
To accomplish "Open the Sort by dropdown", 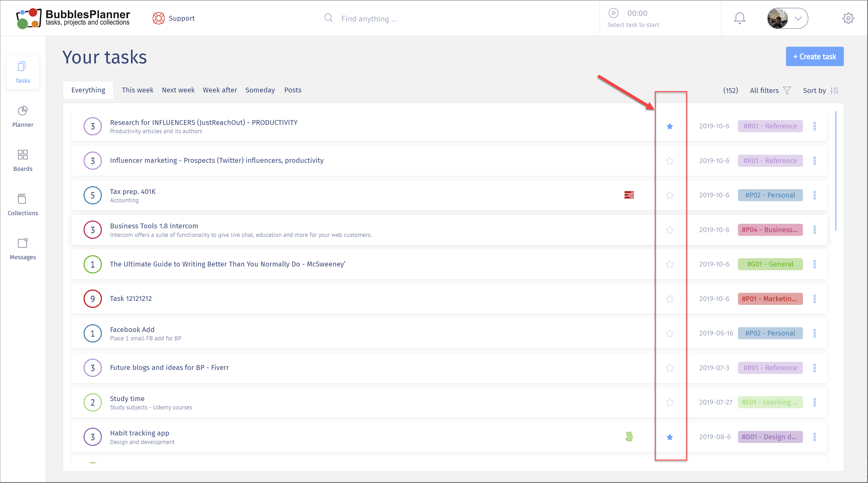I will point(820,90).
